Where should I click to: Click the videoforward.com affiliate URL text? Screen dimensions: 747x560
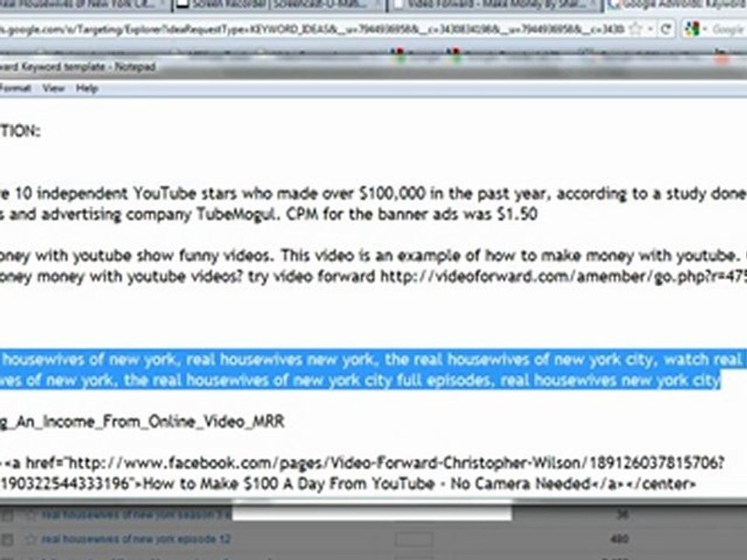tap(563, 276)
